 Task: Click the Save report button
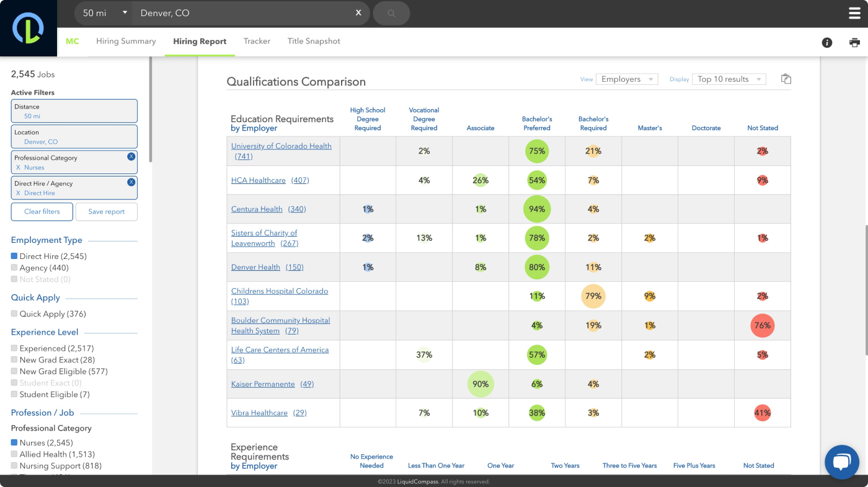tap(107, 211)
